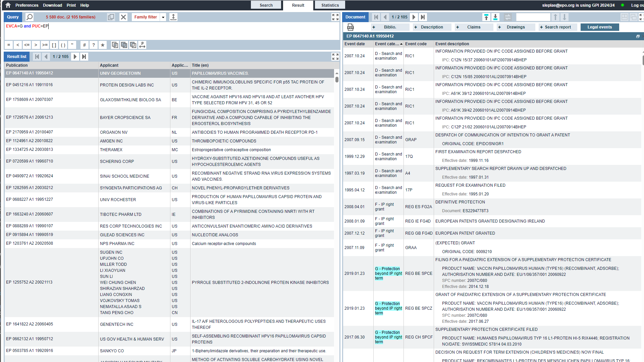Click the clear query X icon
This screenshot has height=362, width=644.
click(x=123, y=17)
